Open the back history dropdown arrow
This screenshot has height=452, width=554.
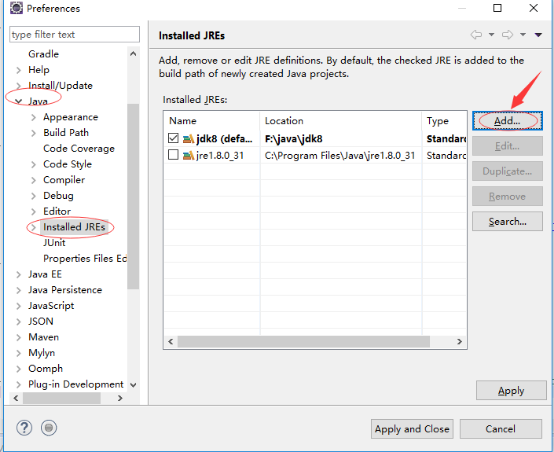point(491,35)
